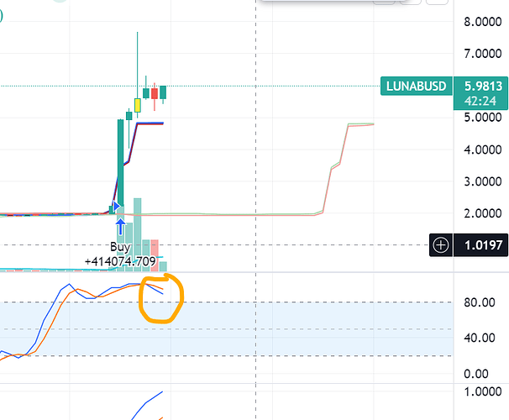Click the LUNABUSD symbol price label
Viewport: 509px width, 420px height.
point(416,86)
